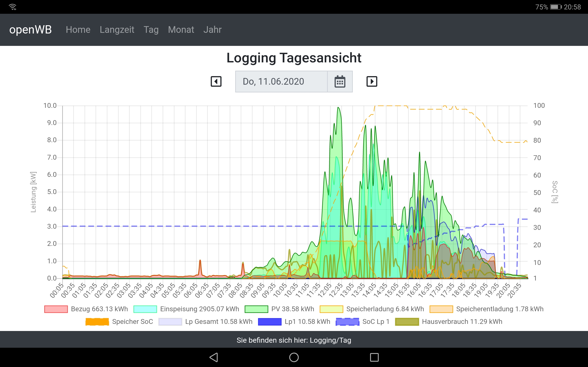588x367 pixels.
Task: Tap Android back navigation button
Action: pos(214,357)
